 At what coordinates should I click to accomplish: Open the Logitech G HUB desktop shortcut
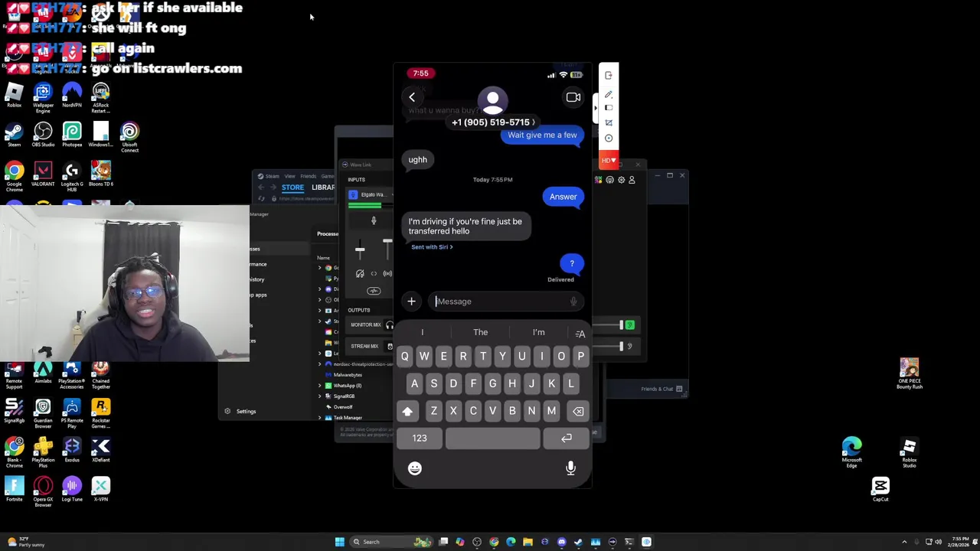pos(72,175)
